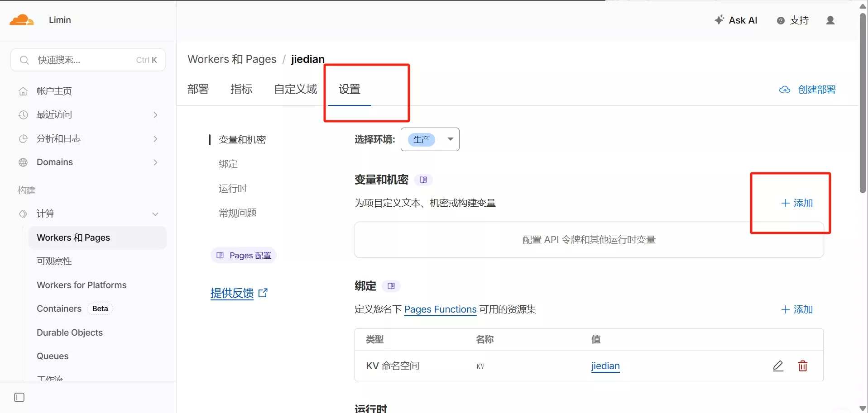The height and width of the screenshot is (413, 868).
Task: Open the user account profile icon
Action: click(830, 20)
